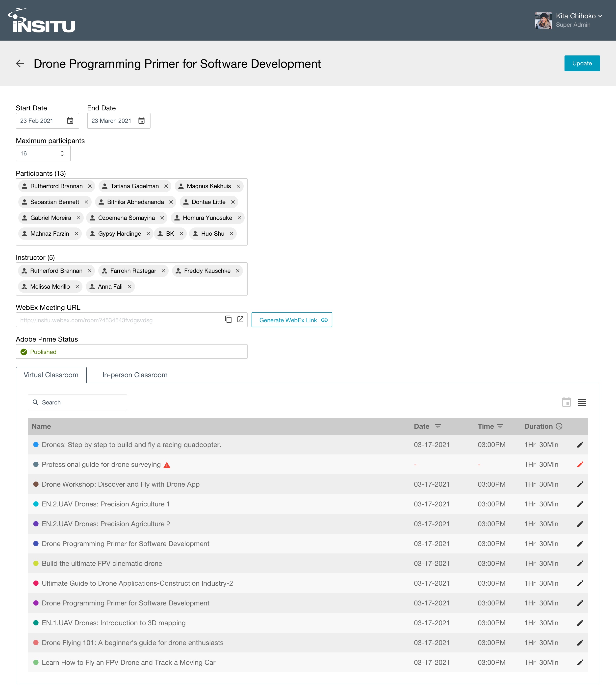The image size is (616, 698).
Task: Click the Adobe Prime Status Published field
Action: pyautogui.click(x=131, y=352)
